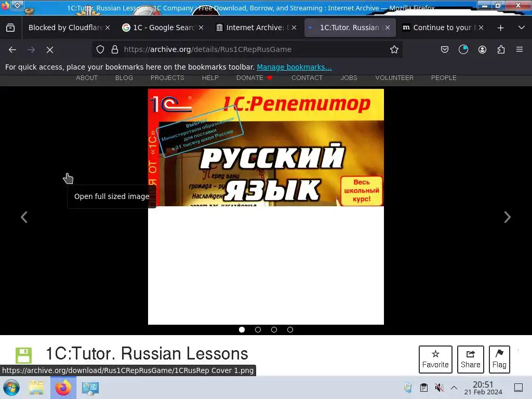The image size is (532, 399).
Task: Open the VOLUNTEER link
Action: pos(394,78)
